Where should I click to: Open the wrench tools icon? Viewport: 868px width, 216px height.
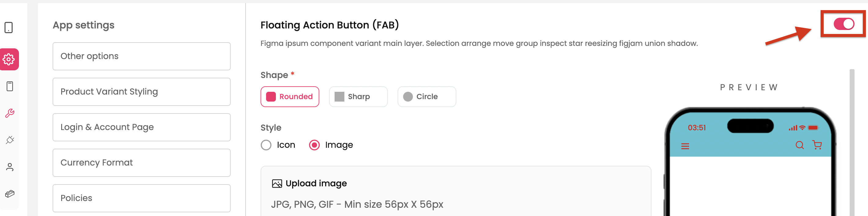tap(10, 113)
